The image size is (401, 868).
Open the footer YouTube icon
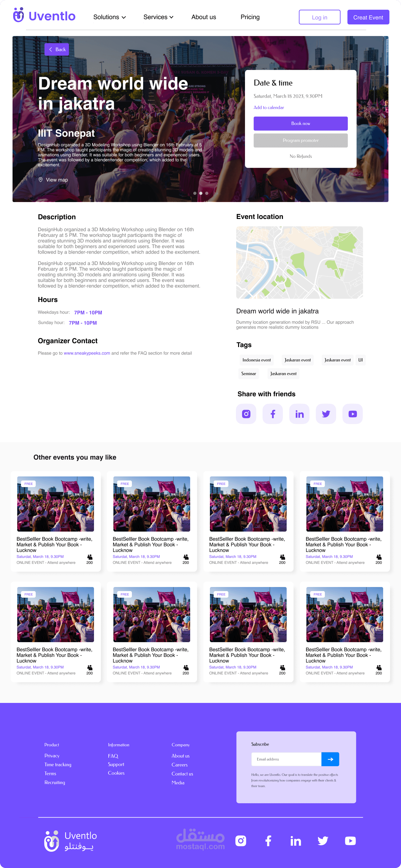[x=351, y=841]
